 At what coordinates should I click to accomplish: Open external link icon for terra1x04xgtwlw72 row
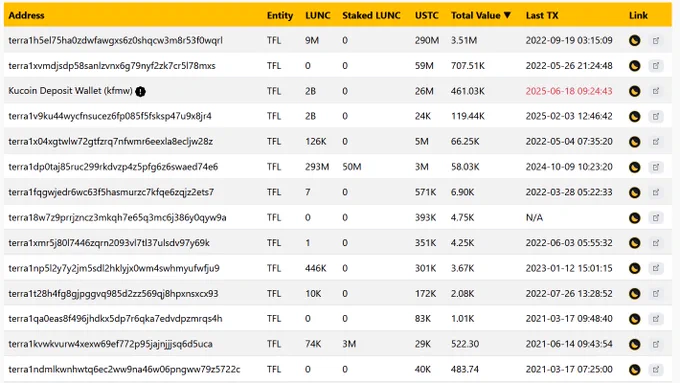pos(656,142)
